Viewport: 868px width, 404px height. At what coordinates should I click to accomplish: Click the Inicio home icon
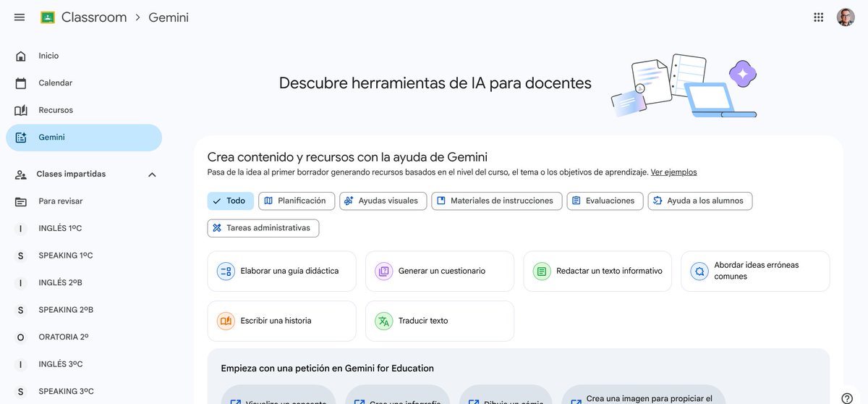tap(21, 56)
